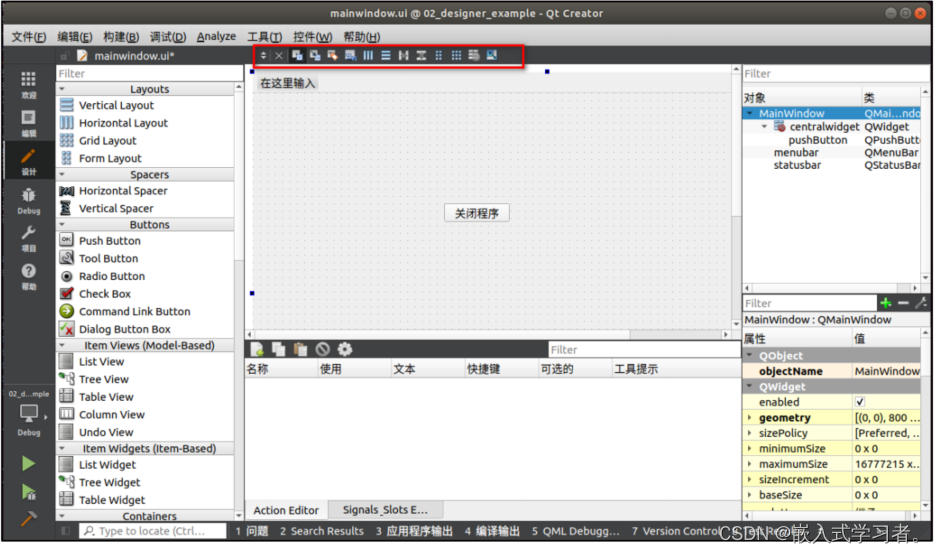Remove dynamic property with minus icon
The width and height of the screenshot is (934, 554).
(x=903, y=303)
